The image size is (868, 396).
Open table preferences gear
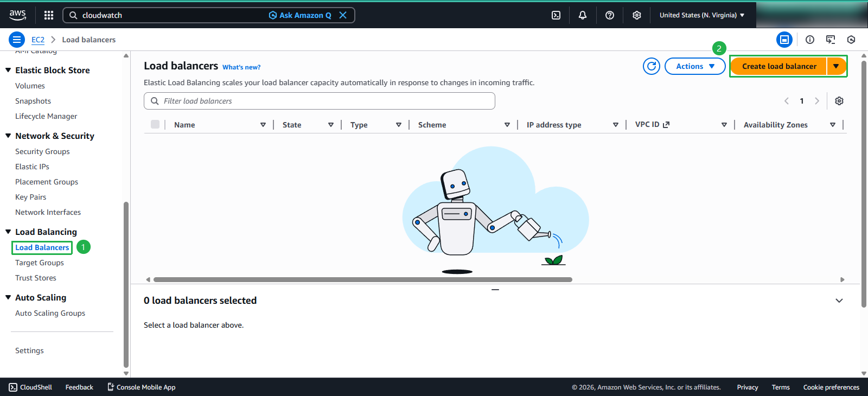(x=839, y=101)
